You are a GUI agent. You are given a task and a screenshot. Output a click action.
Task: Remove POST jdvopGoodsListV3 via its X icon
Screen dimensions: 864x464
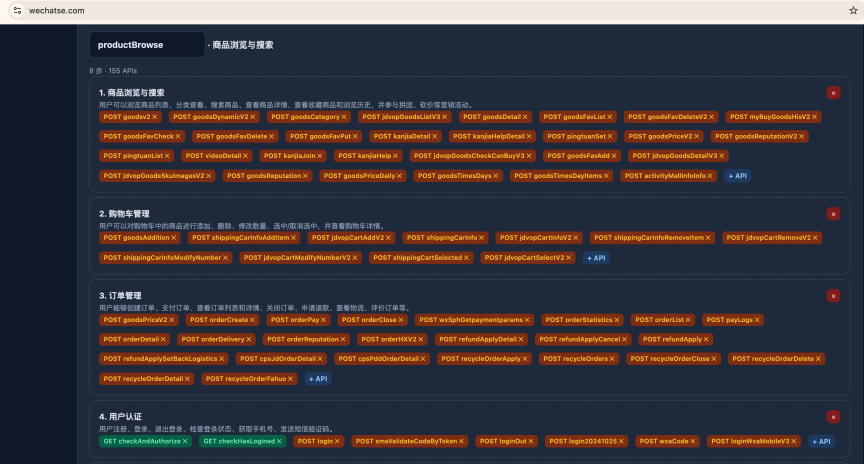[444, 117]
